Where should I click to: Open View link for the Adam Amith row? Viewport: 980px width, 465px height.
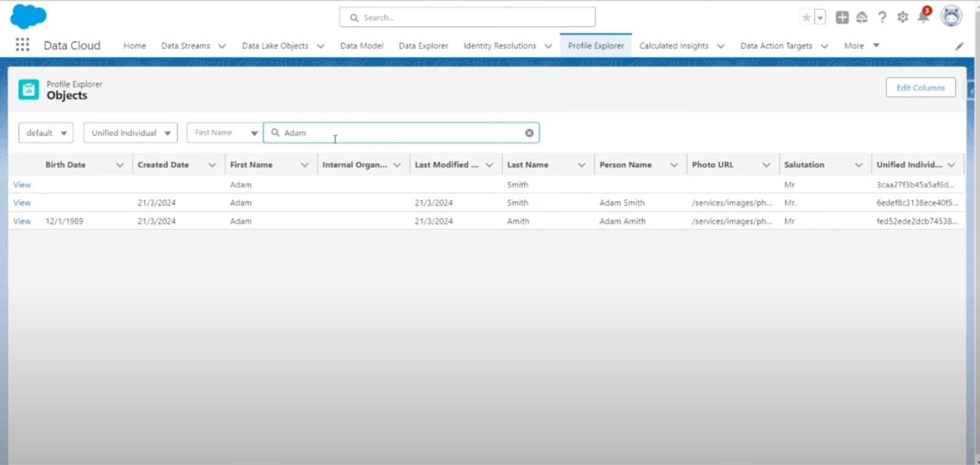pyautogui.click(x=22, y=221)
